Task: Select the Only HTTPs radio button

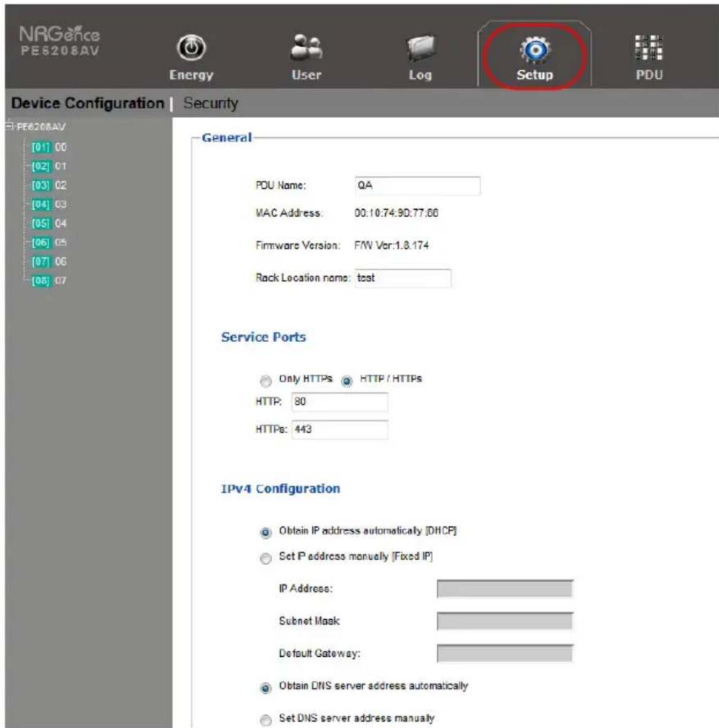Action: click(x=265, y=381)
